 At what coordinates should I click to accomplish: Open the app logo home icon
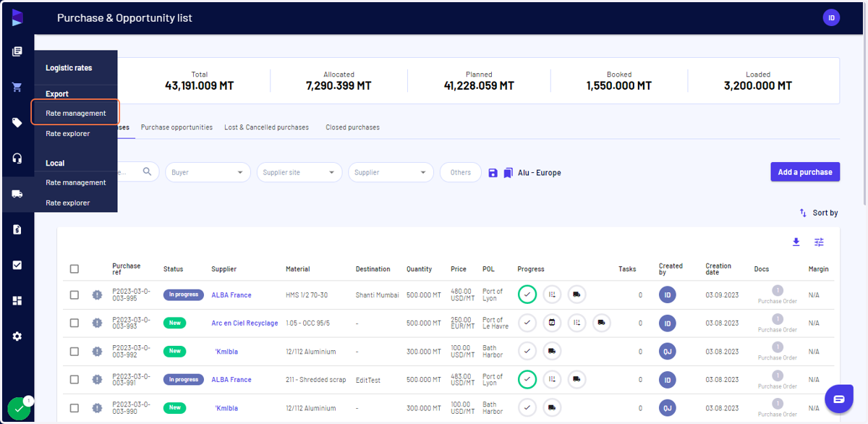pos(17,17)
